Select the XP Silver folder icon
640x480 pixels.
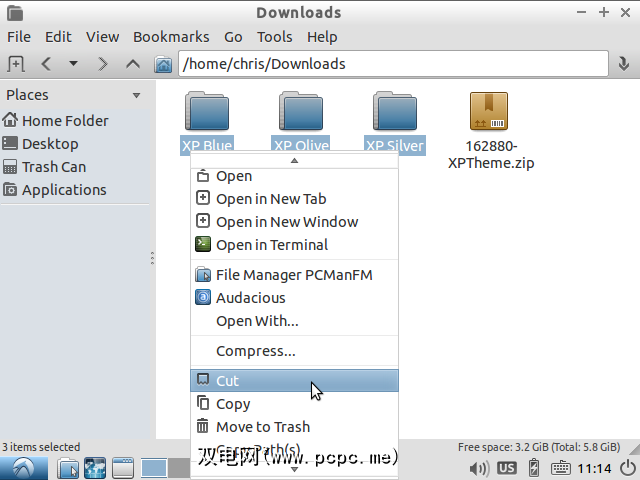[x=395, y=111]
